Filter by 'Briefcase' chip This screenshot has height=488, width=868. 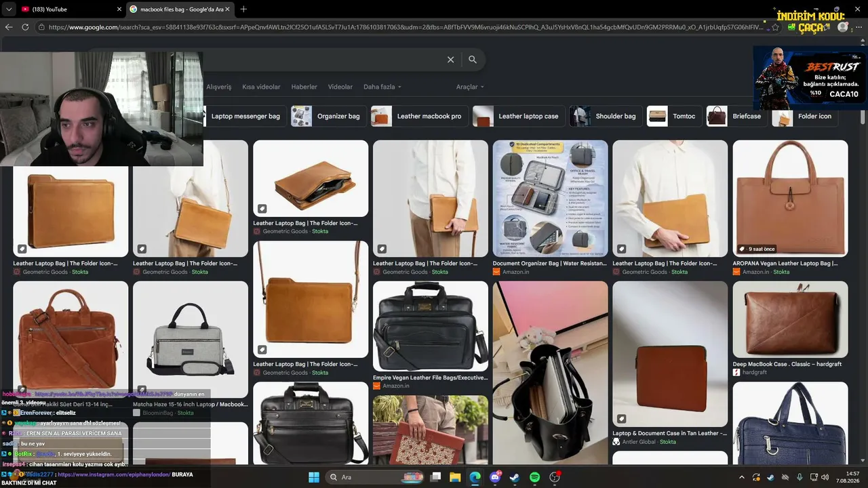pos(736,116)
